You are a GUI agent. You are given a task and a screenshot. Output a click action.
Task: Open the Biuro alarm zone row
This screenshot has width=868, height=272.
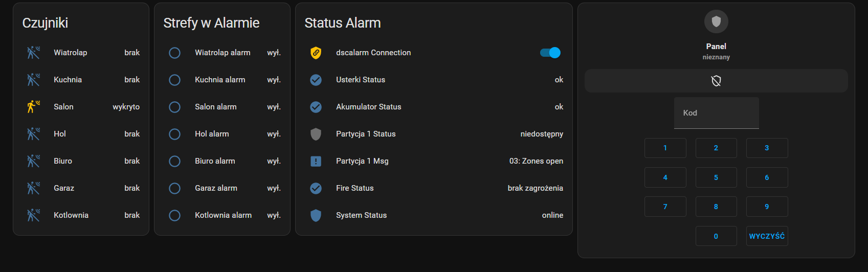[x=222, y=161]
